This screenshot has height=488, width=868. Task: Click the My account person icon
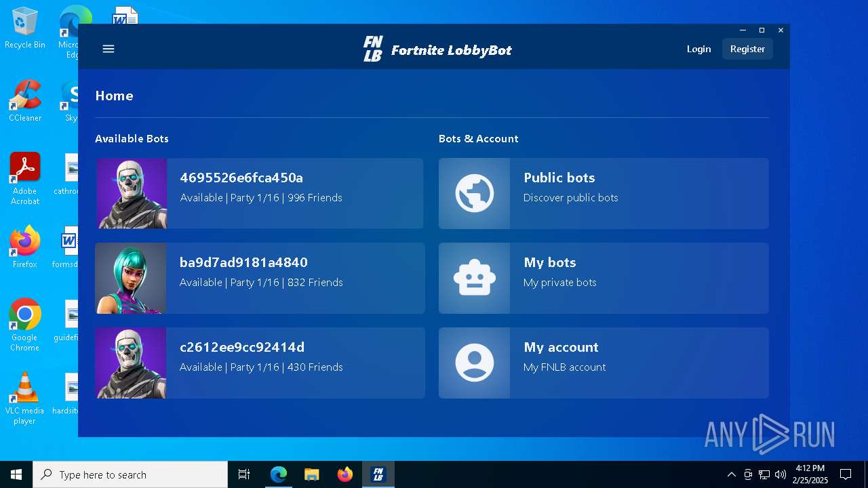(475, 363)
